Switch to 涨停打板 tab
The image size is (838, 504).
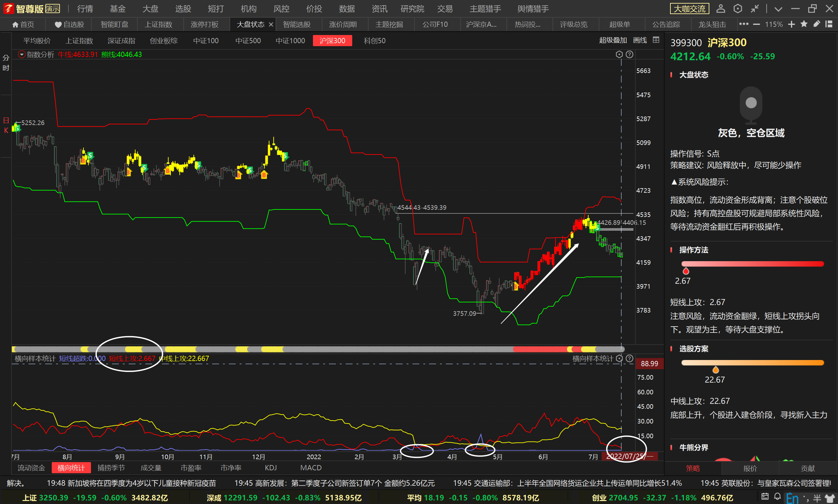pyautogui.click(x=205, y=25)
